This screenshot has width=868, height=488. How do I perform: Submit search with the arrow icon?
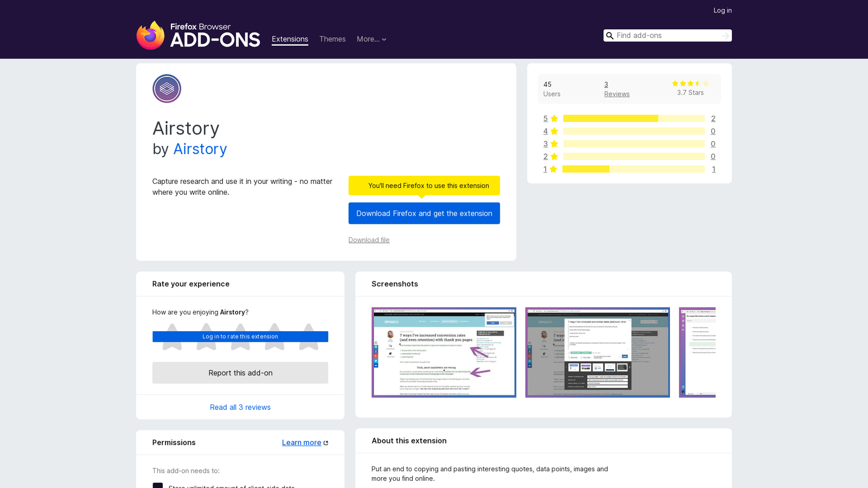pos(725,36)
